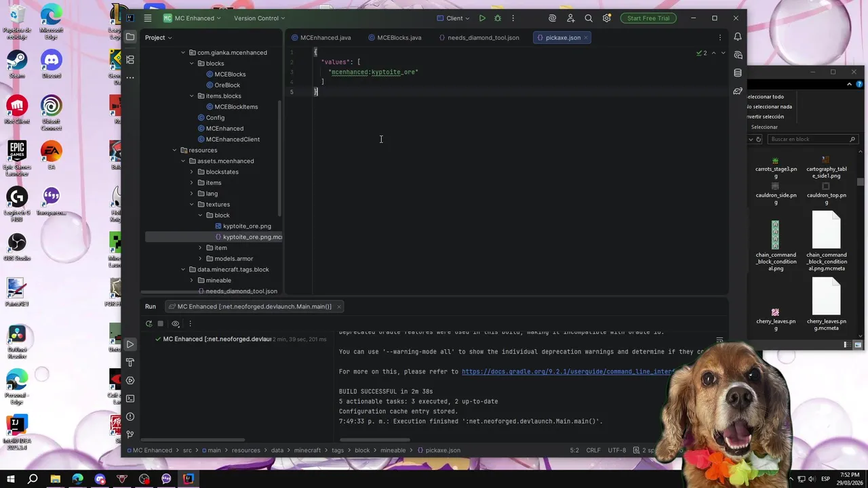Open the Structure tool window icon
The height and width of the screenshot is (488, 868).
tap(130, 60)
